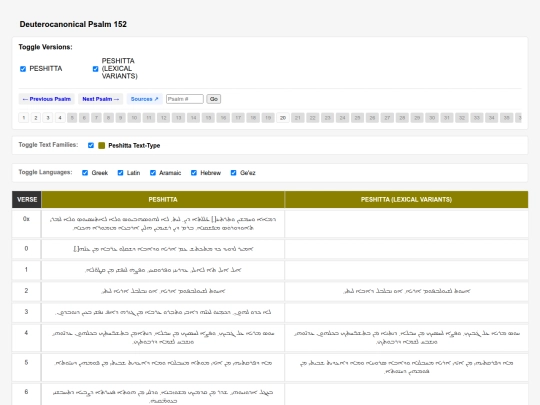
Task: Jump to verse 20 button
Action: (x=283, y=118)
